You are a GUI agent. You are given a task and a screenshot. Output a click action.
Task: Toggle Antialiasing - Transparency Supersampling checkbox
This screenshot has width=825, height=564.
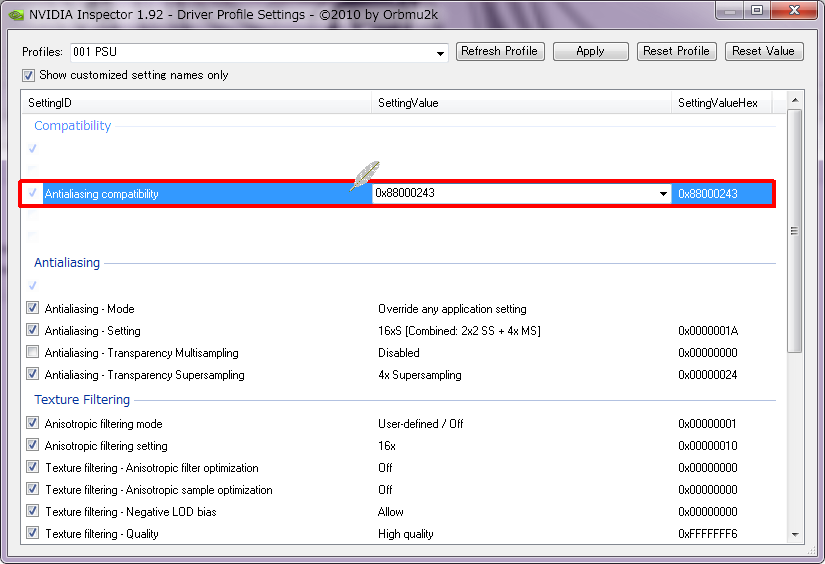(x=33, y=374)
